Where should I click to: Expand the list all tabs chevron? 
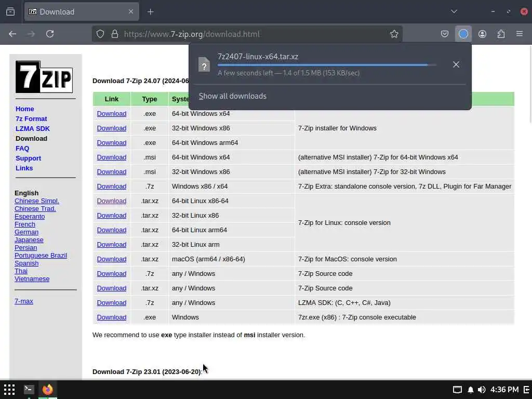(x=454, y=11)
